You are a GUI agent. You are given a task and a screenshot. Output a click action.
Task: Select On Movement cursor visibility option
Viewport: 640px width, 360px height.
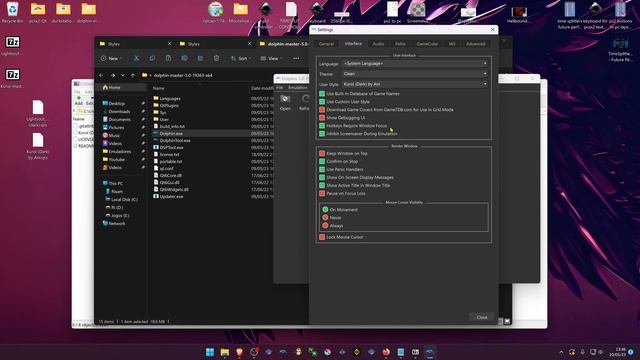click(x=340, y=209)
